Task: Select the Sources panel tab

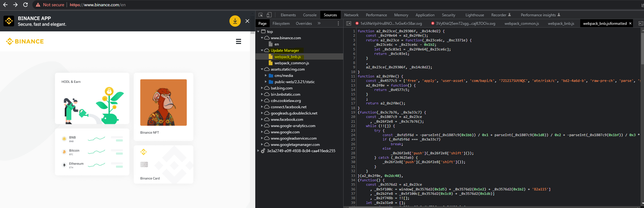Action: point(330,15)
